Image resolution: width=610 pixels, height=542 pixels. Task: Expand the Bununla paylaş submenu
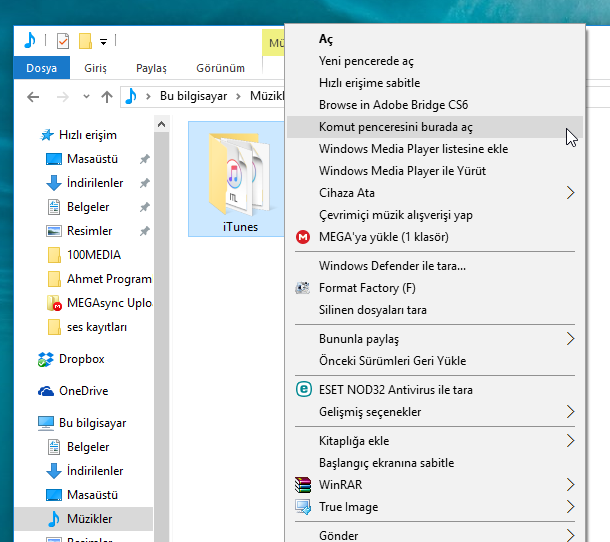point(435,339)
